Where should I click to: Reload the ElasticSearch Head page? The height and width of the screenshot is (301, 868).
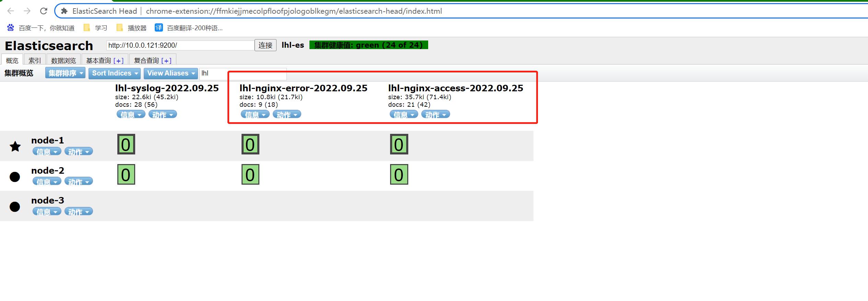(44, 11)
